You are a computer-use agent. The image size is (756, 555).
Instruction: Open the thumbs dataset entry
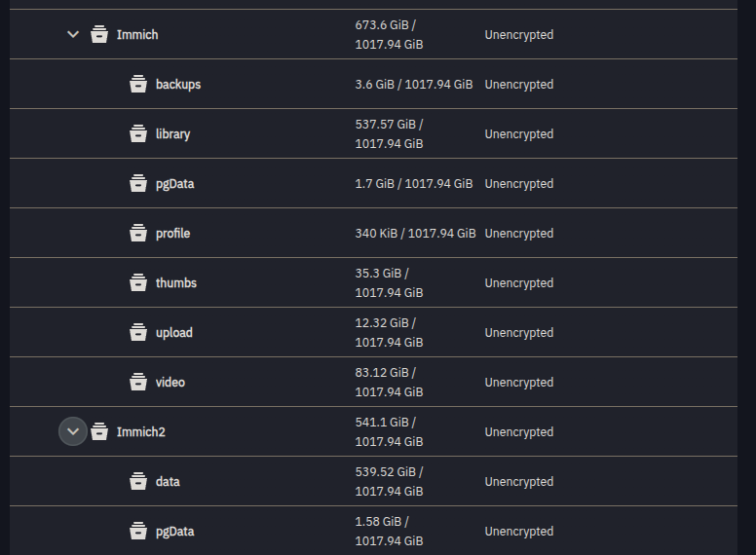(x=175, y=283)
